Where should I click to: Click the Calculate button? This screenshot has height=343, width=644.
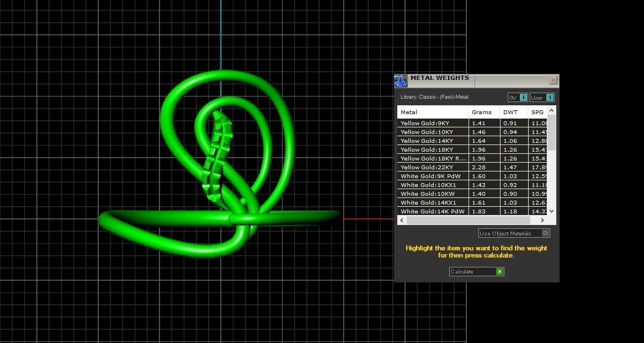coord(476,272)
